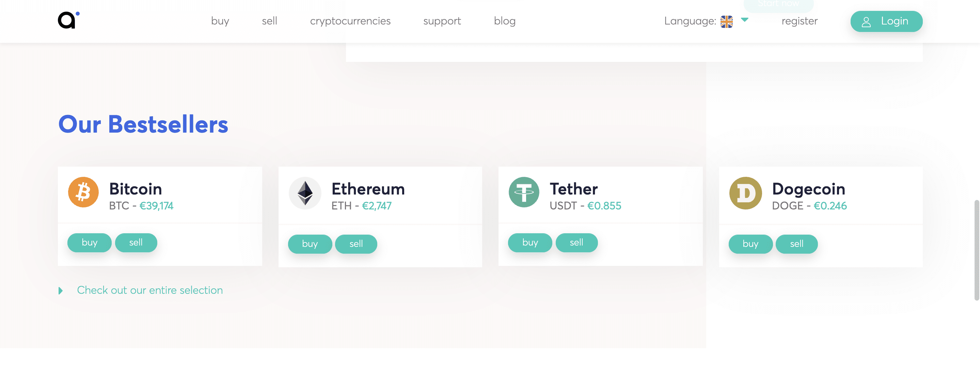Buy Bitcoin from its card
The width and height of the screenshot is (980, 372).
point(90,243)
